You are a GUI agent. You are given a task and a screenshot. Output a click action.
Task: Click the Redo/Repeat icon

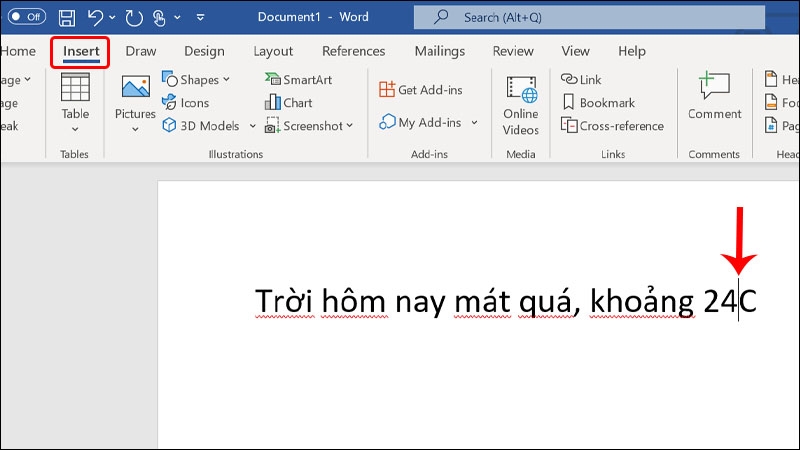(134, 18)
